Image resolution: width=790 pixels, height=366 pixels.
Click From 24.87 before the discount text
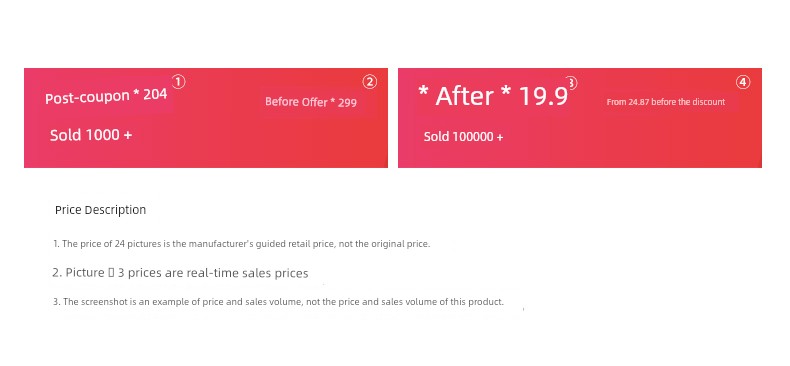[x=666, y=102]
